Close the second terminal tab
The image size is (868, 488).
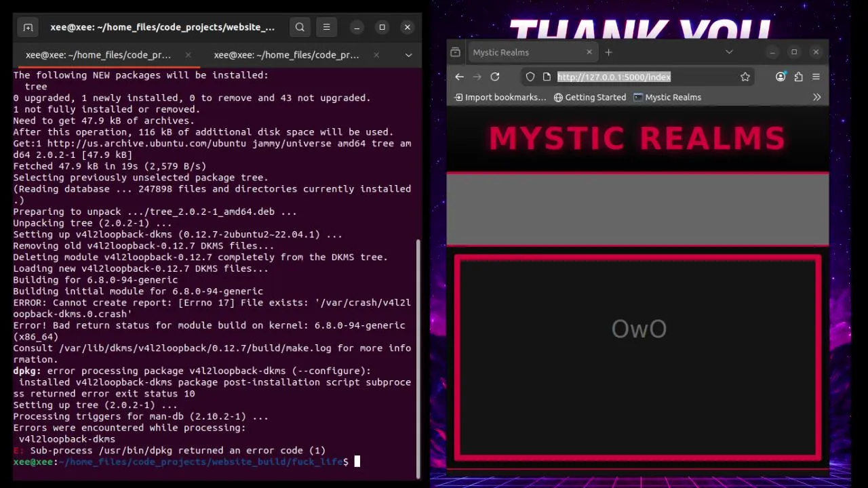point(375,55)
